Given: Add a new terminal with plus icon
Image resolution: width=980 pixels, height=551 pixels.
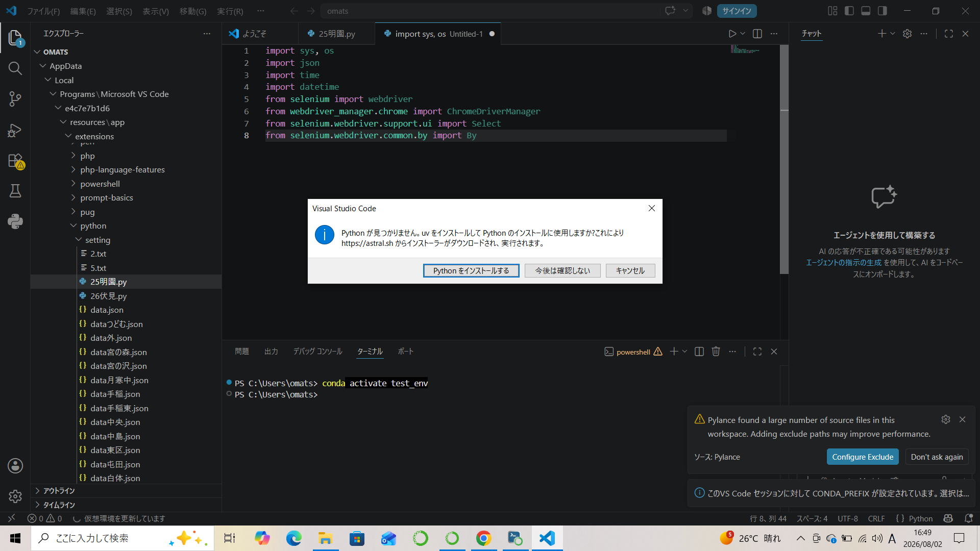Looking at the screenshot, I should tap(674, 352).
